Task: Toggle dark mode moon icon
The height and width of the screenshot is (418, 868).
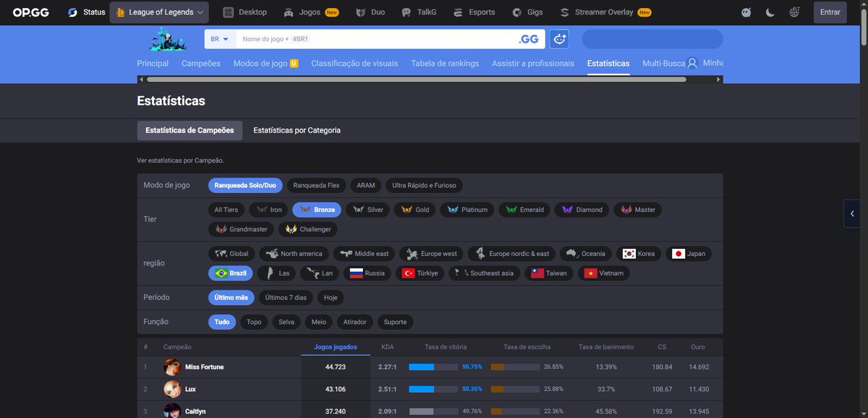Action: tap(770, 12)
